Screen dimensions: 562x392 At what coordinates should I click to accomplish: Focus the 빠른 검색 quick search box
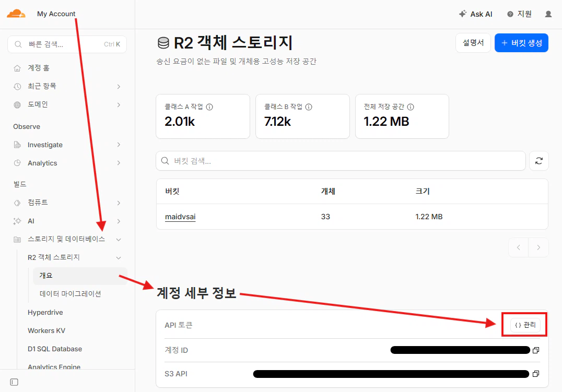67,44
